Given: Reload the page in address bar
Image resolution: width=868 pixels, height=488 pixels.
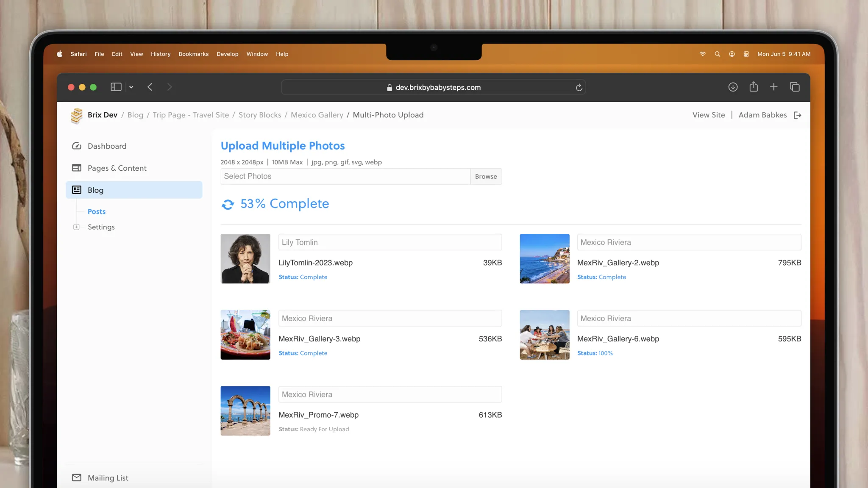Looking at the screenshot, I should (579, 88).
